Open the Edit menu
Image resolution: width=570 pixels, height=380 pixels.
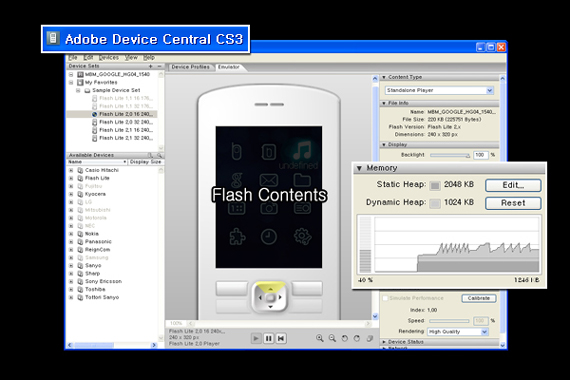pyautogui.click(x=88, y=57)
